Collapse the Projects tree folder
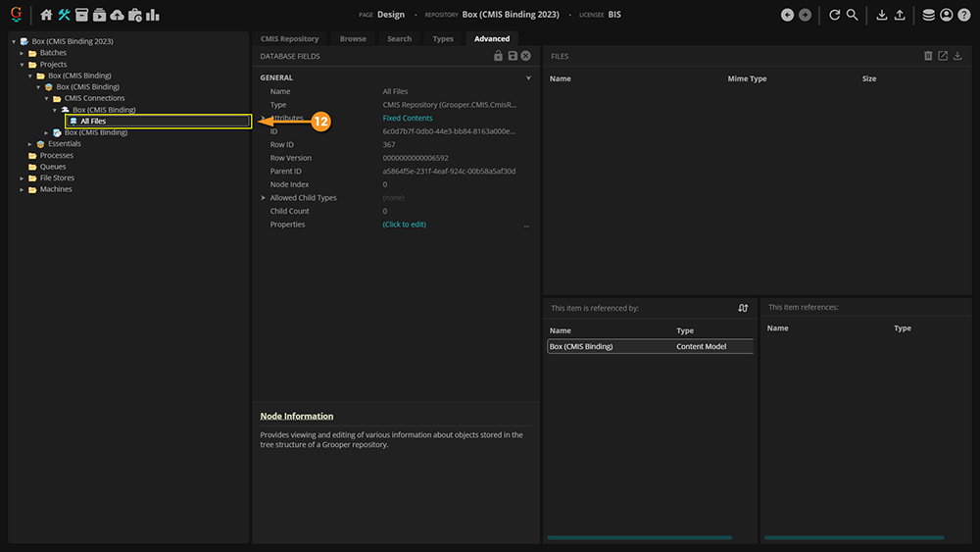Viewport: 980px width, 552px height. [22, 65]
